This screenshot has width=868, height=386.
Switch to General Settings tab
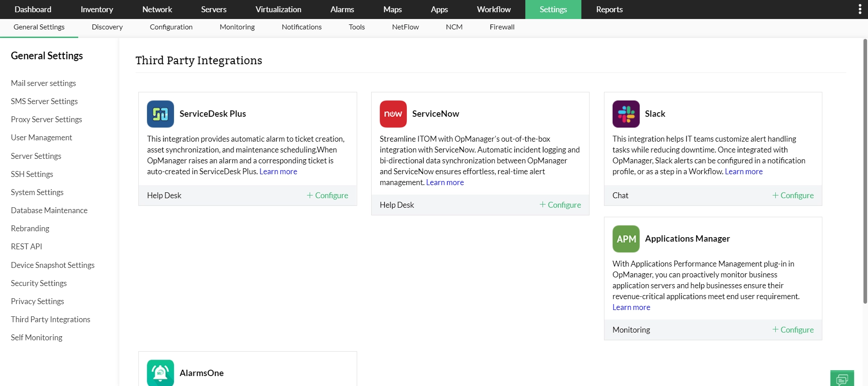pos(39,27)
